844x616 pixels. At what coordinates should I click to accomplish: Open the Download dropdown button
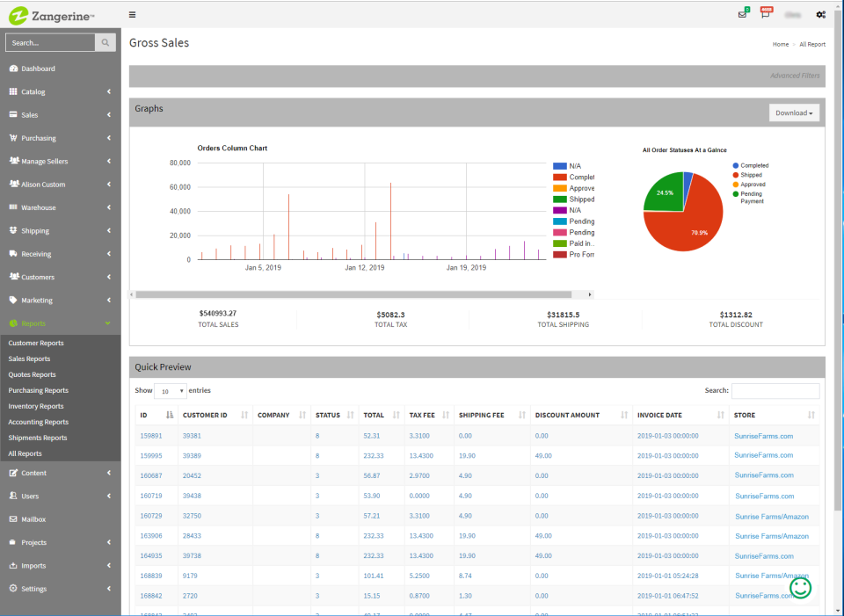tap(794, 113)
